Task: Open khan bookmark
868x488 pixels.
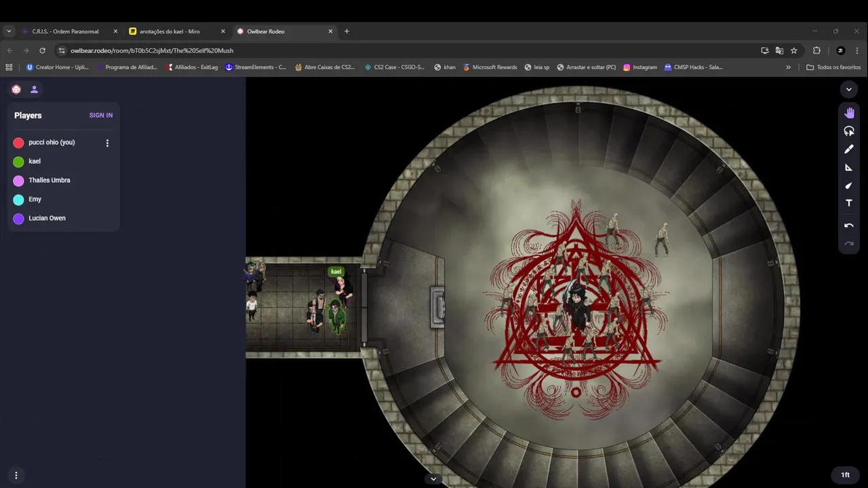Action: (x=445, y=67)
